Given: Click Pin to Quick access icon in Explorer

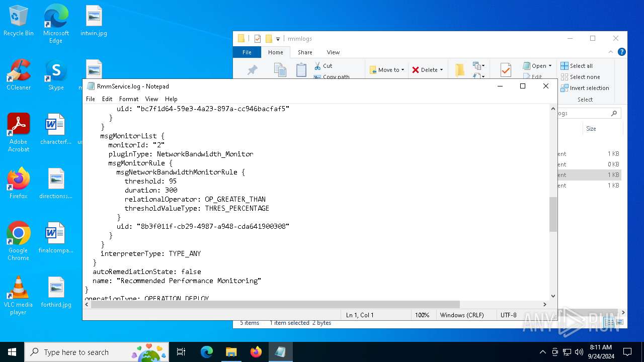Looking at the screenshot, I should click(x=253, y=70).
